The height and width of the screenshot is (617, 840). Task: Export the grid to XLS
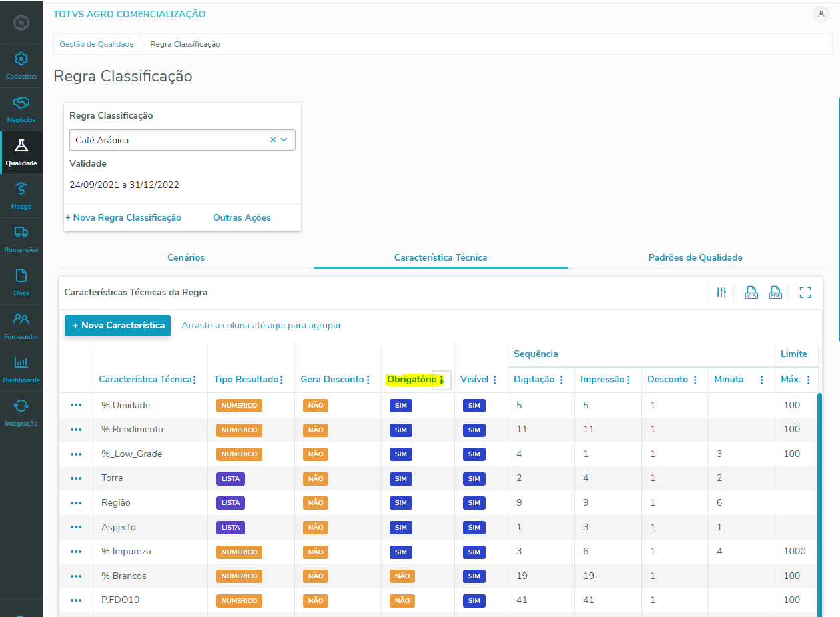point(751,292)
